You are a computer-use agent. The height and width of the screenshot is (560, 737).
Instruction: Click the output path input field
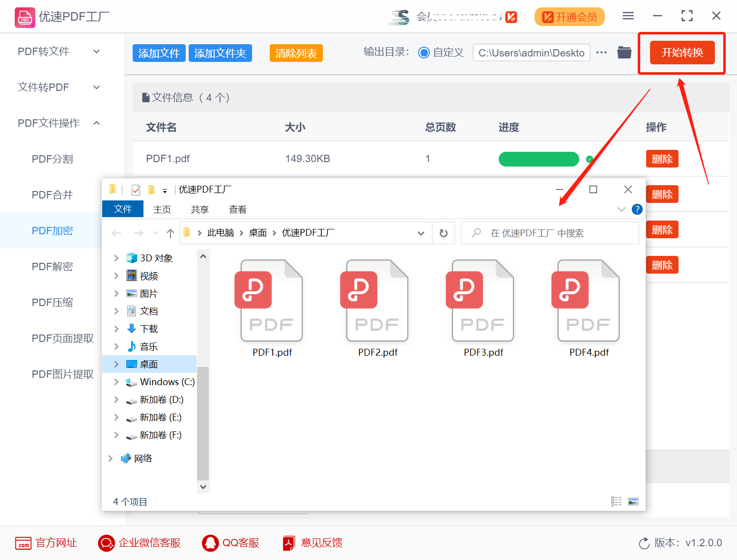pos(532,53)
